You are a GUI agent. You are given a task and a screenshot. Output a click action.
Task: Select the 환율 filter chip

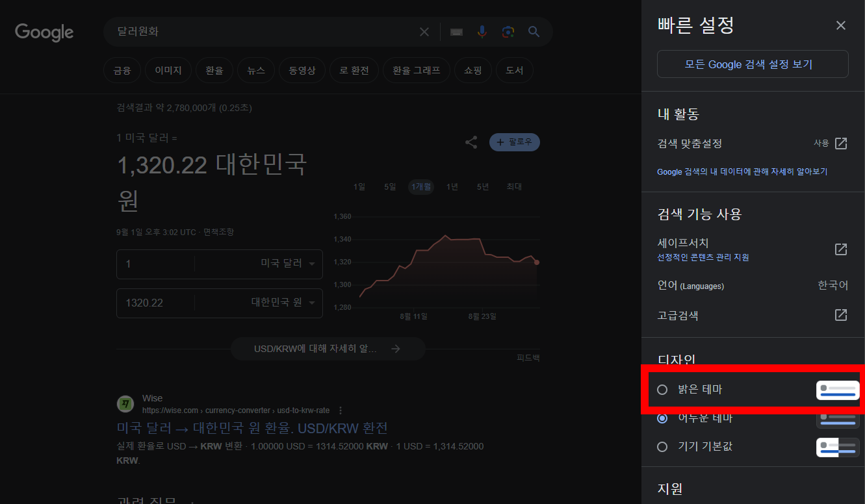(214, 70)
